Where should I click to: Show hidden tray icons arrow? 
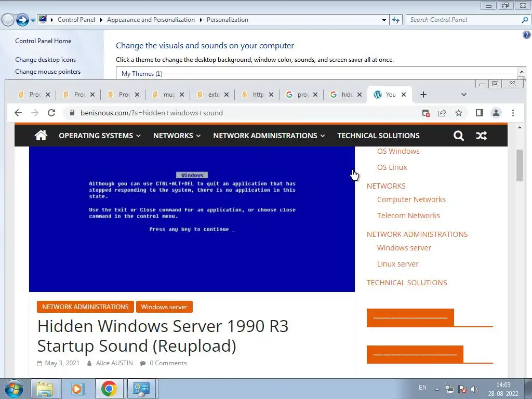tap(437, 389)
